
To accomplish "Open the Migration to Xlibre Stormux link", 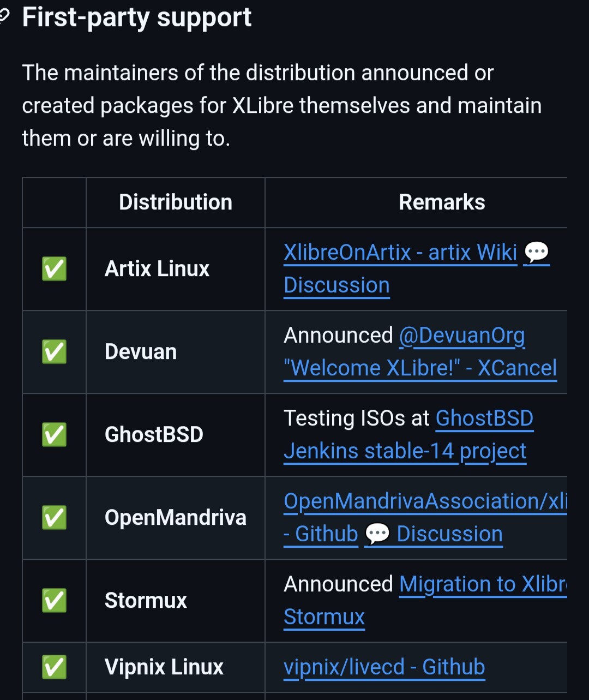I will pyautogui.click(x=425, y=601).
